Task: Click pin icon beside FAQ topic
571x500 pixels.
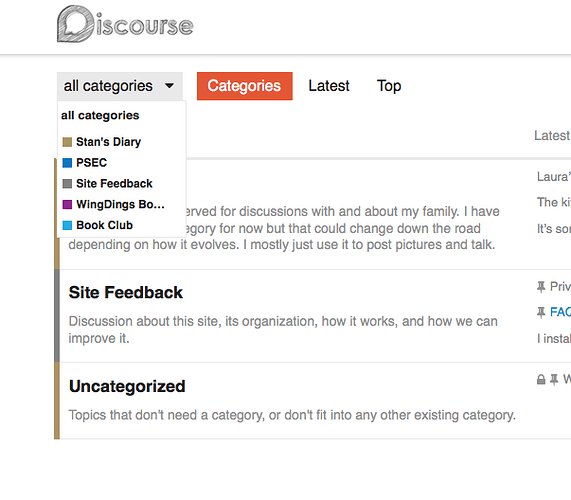Action: (x=541, y=312)
